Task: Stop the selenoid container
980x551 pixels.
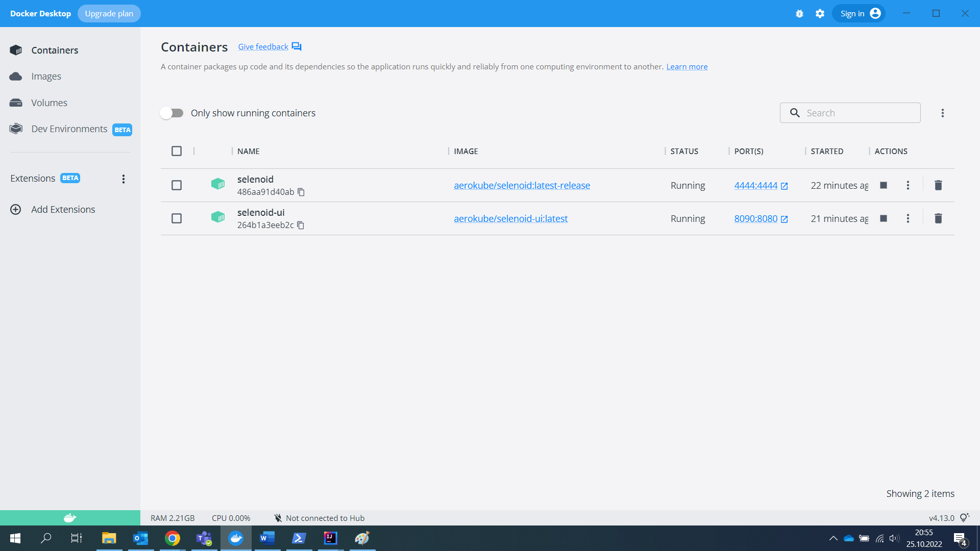Action: click(x=884, y=185)
